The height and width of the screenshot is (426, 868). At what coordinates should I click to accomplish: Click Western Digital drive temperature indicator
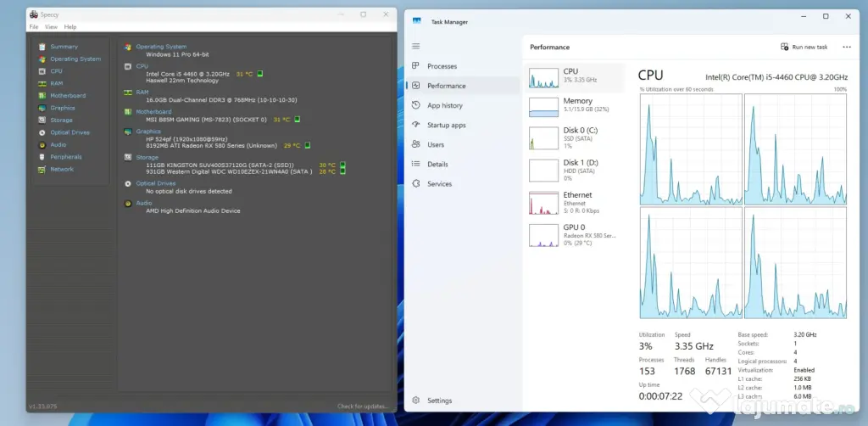click(342, 171)
